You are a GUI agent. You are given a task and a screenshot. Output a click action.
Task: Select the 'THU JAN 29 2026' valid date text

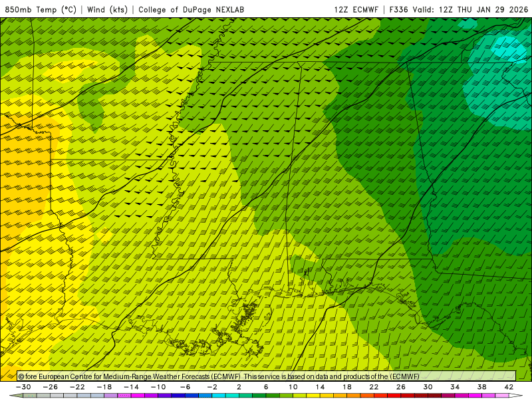pos(493,9)
